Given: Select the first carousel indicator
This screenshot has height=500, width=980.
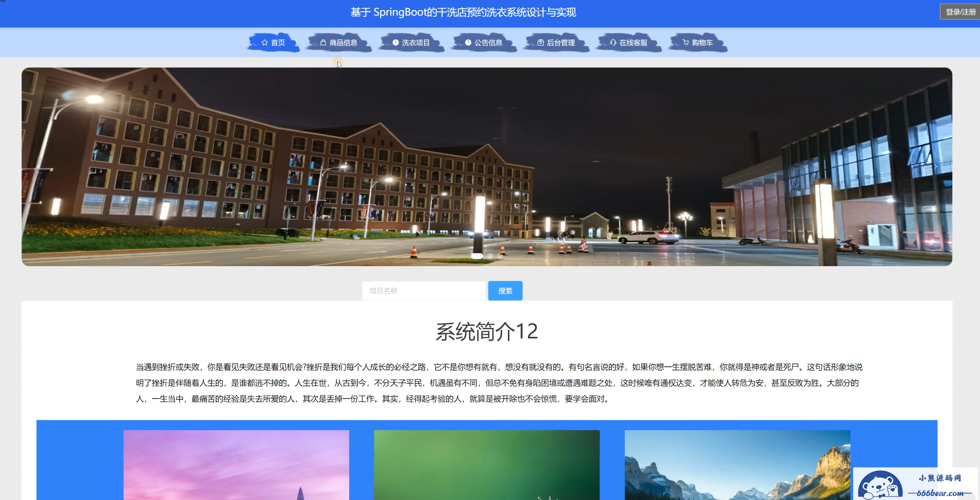Looking at the screenshot, I should point(477,256).
